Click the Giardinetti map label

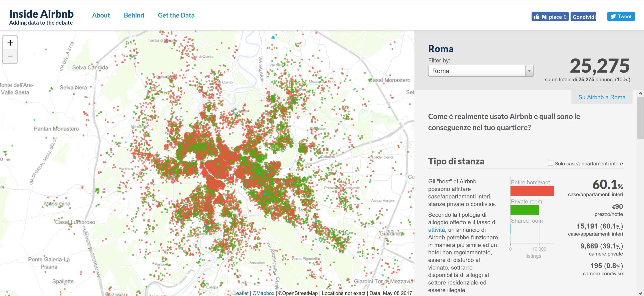click(x=392, y=234)
